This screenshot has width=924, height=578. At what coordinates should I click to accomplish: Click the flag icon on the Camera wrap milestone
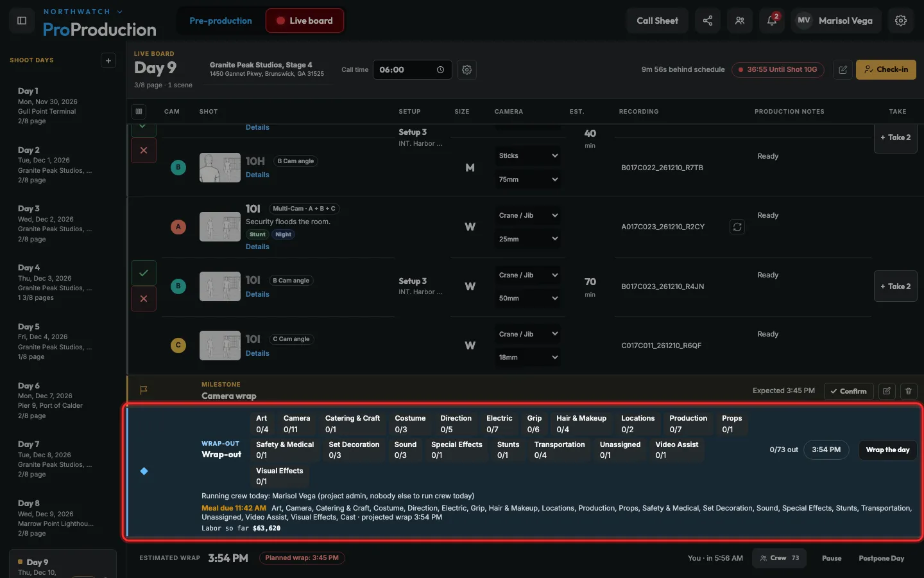pos(144,390)
